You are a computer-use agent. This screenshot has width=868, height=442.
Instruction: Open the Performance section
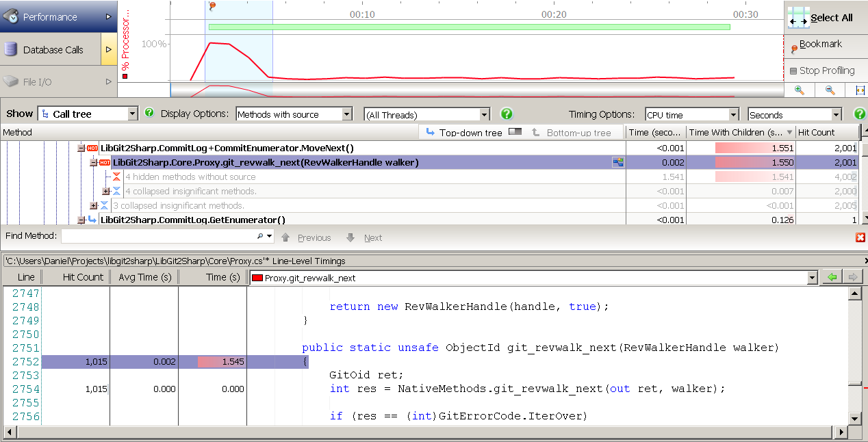pyautogui.click(x=50, y=16)
